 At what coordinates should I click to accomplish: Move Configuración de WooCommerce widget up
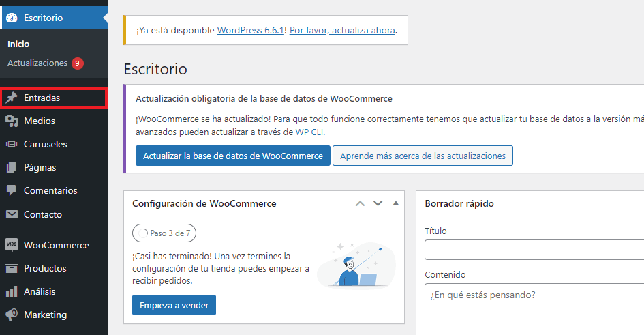[361, 203]
